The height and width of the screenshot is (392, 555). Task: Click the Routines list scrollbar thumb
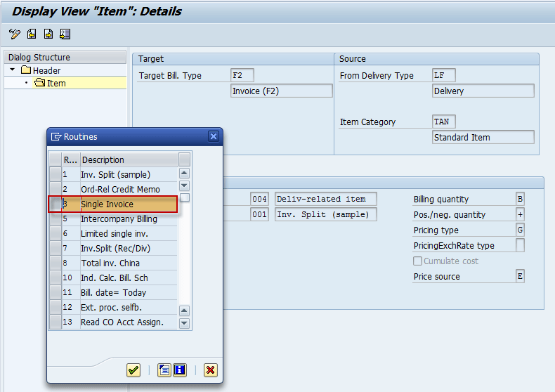pos(184,197)
